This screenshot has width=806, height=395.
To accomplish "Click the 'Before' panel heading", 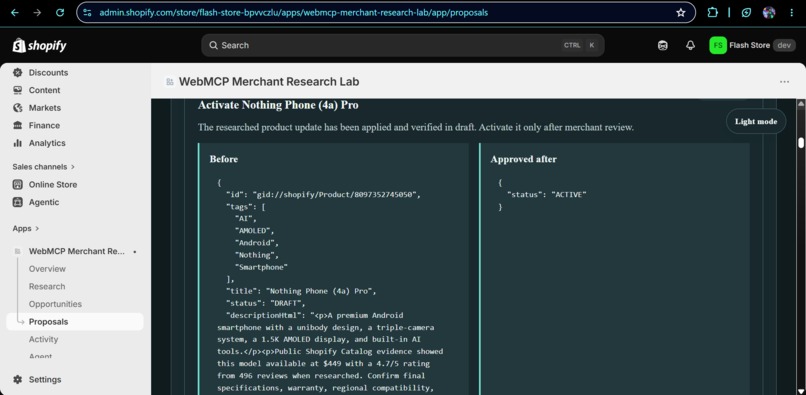I will 224,159.
